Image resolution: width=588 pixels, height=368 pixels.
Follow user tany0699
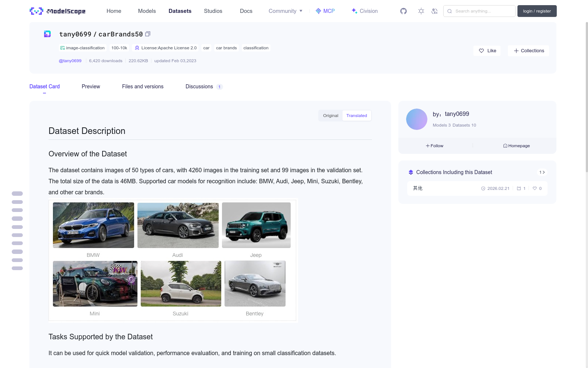pyautogui.click(x=435, y=146)
